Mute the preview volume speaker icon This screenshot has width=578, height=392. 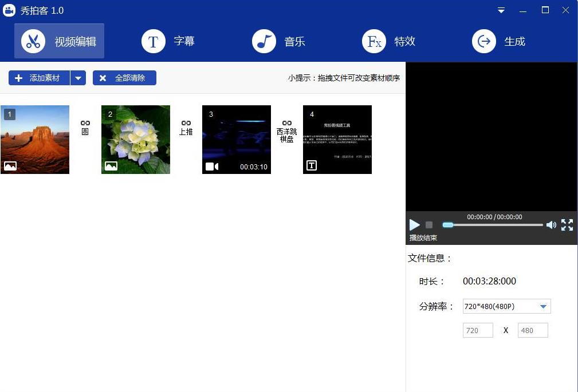click(551, 225)
